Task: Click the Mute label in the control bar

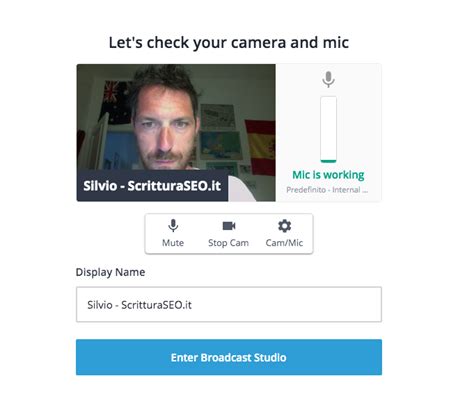Action: click(x=173, y=243)
